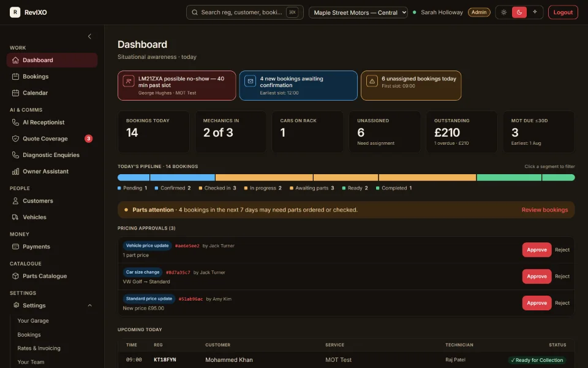Select the sparkle theme option
Viewport: 588px width, 368px height.
pyautogui.click(x=535, y=12)
